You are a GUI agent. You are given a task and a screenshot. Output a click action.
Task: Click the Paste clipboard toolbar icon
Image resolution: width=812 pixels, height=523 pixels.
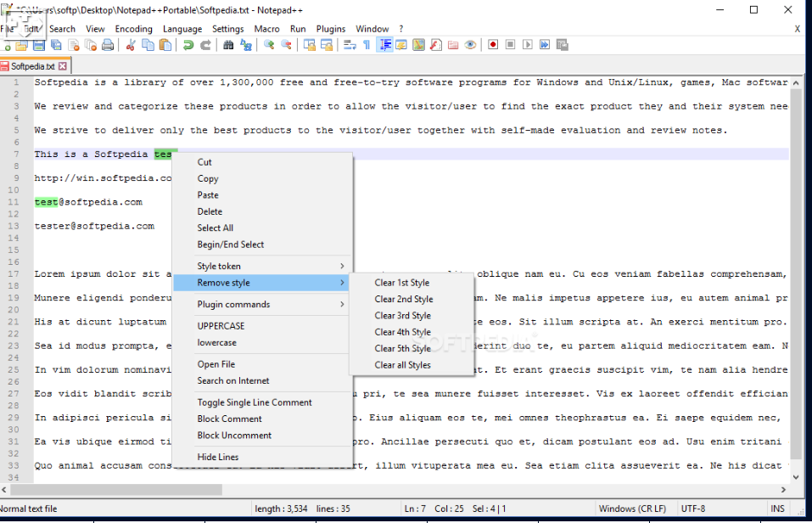tap(165, 46)
